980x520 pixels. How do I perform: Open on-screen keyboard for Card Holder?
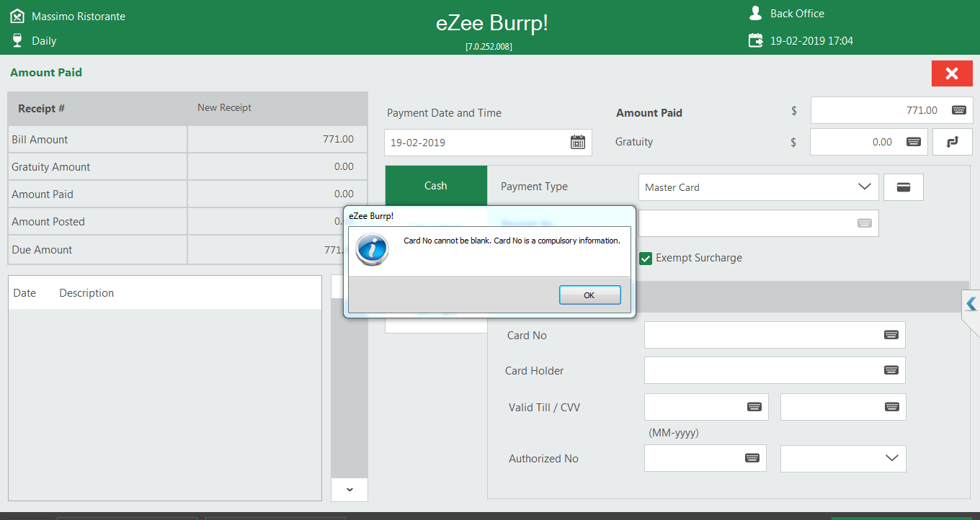891,370
